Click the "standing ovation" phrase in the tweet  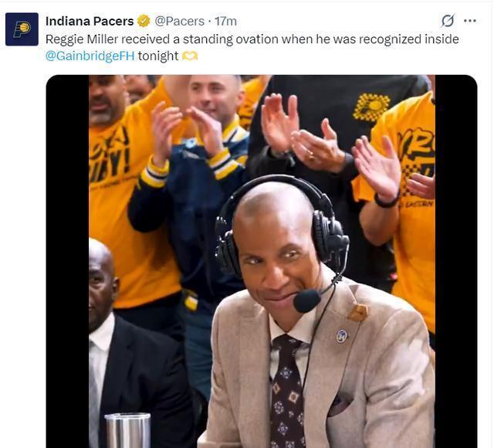231,39
